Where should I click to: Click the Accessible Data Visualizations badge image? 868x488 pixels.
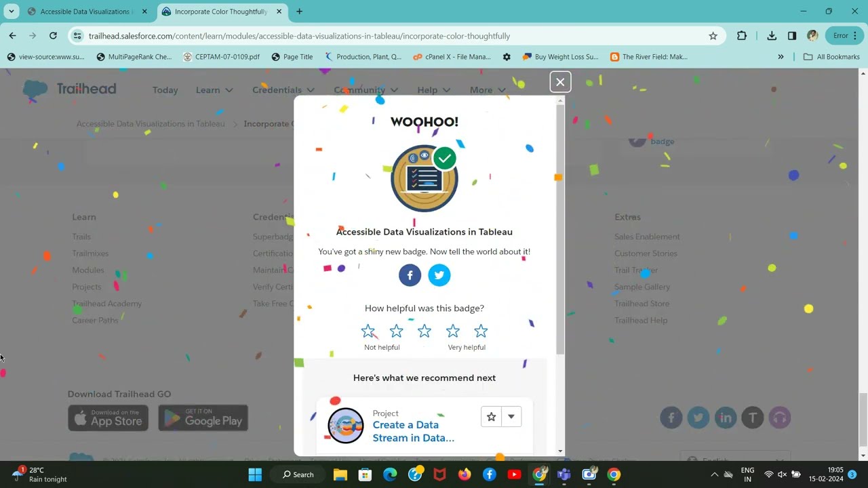click(425, 178)
